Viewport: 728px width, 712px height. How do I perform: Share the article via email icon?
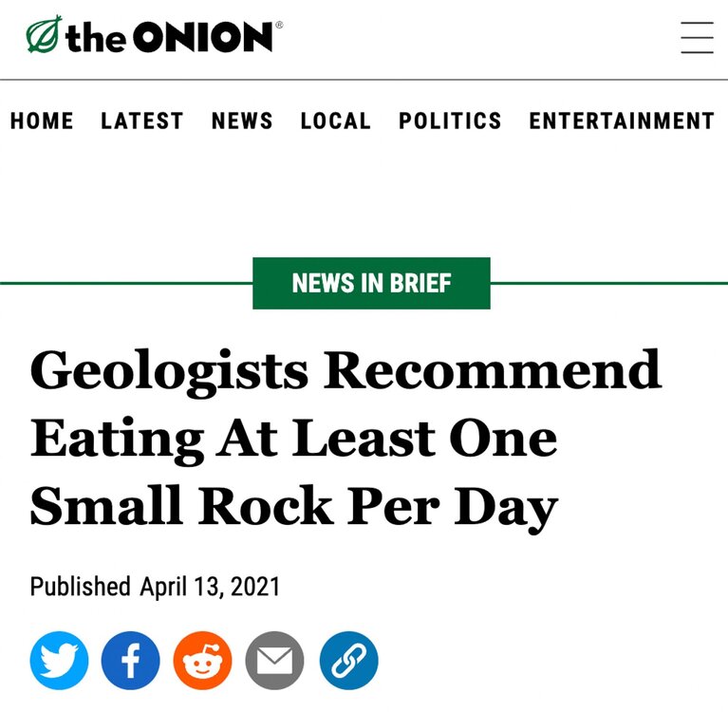(274, 660)
